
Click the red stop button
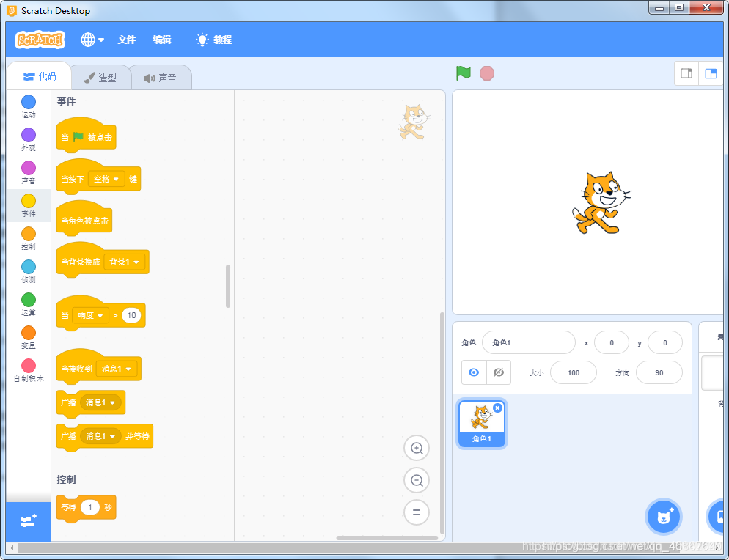487,73
